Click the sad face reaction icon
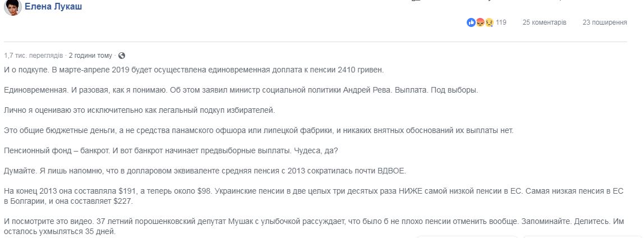The image size is (644, 238). 489,22
